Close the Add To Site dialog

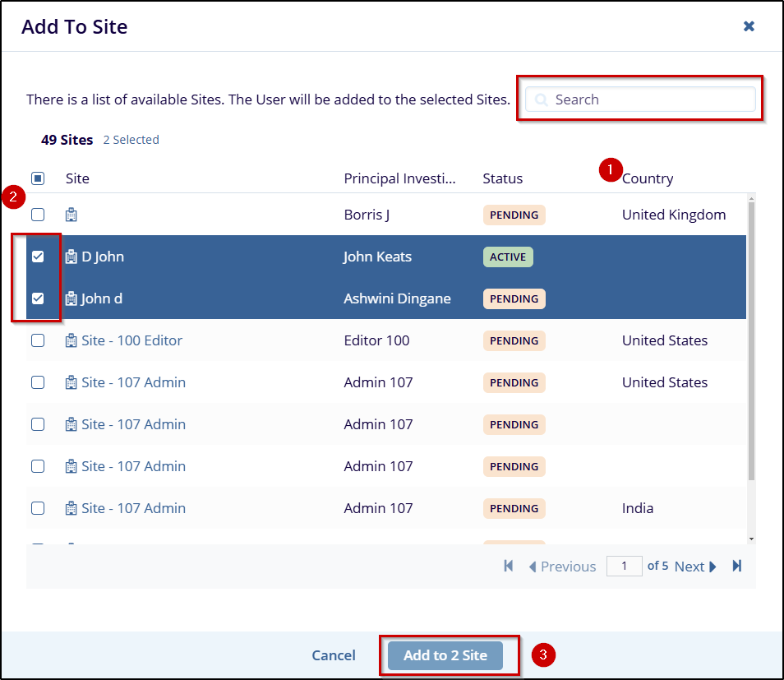749,26
